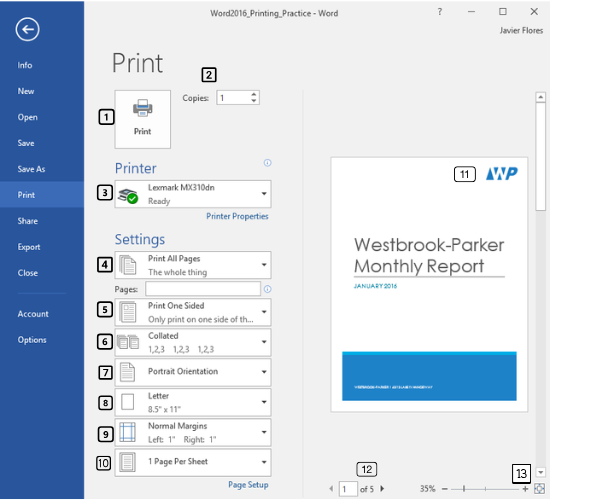Image resolution: width=600 pixels, height=500 pixels.
Task: Click the Javier Flores account name
Action: click(521, 31)
